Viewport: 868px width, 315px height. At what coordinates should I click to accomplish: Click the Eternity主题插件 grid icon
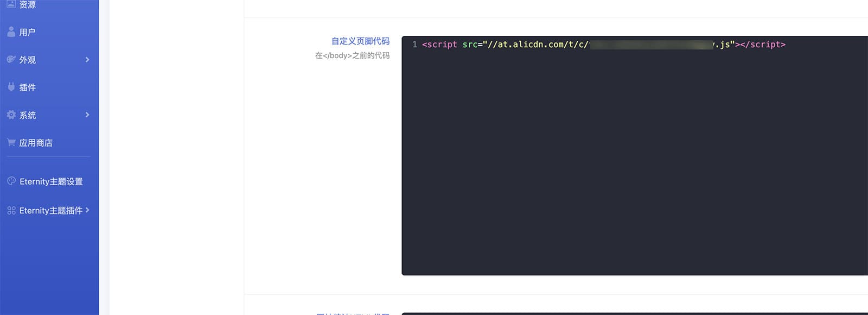click(11, 210)
